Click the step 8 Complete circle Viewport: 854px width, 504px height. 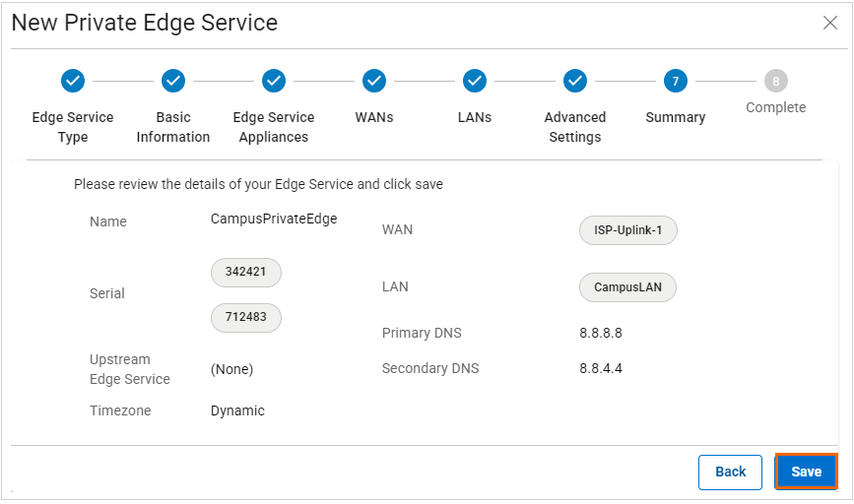tap(776, 81)
